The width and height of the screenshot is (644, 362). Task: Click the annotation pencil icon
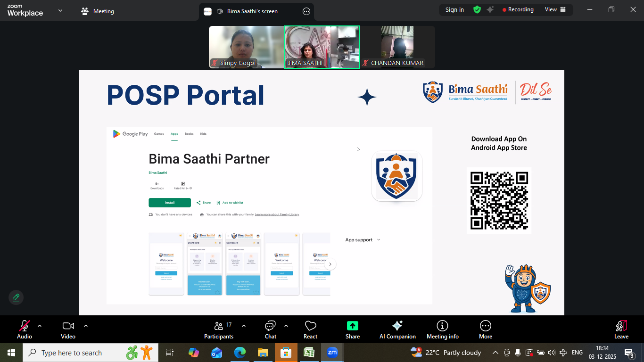pyautogui.click(x=16, y=297)
